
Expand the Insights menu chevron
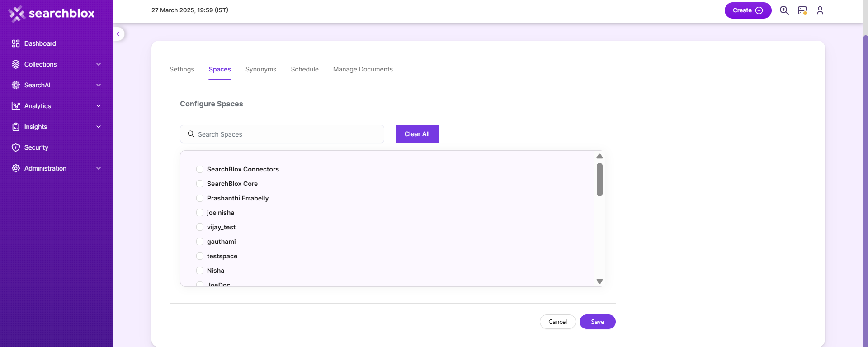coord(99,127)
